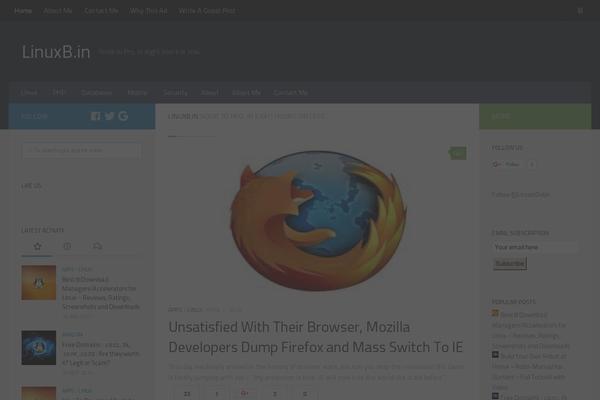Focus the left sidebar search field
600x400 pixels.
pos(82,150)
